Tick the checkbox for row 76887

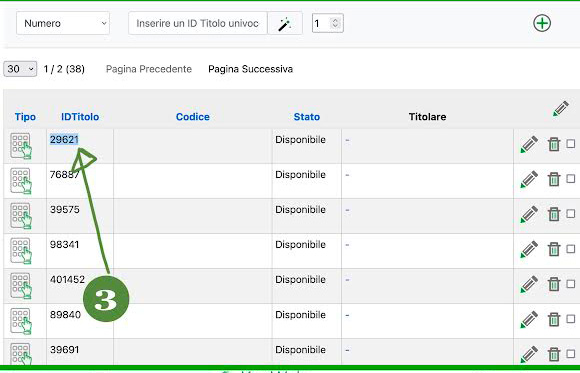(x=571, y=179)
